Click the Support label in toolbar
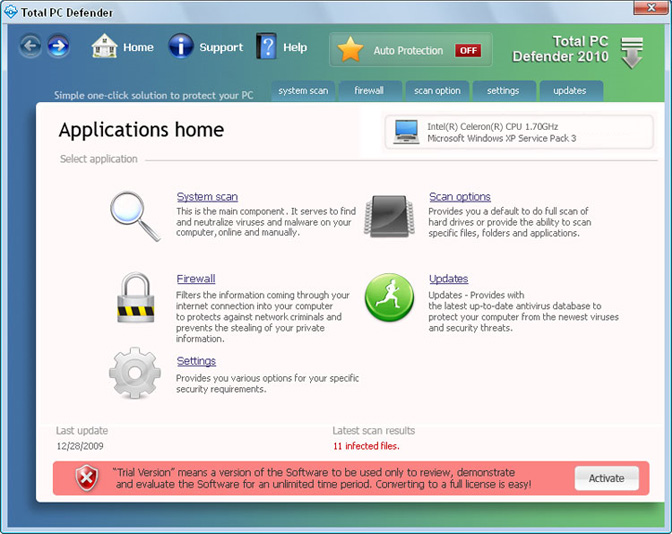 pyautogui.click(x=221, y=47)
